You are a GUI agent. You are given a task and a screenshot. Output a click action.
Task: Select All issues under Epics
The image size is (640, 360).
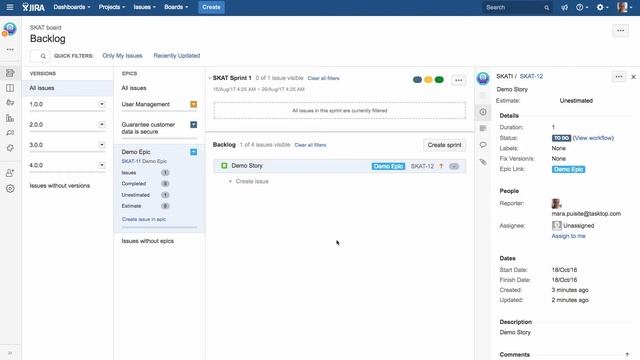(134, 88)
